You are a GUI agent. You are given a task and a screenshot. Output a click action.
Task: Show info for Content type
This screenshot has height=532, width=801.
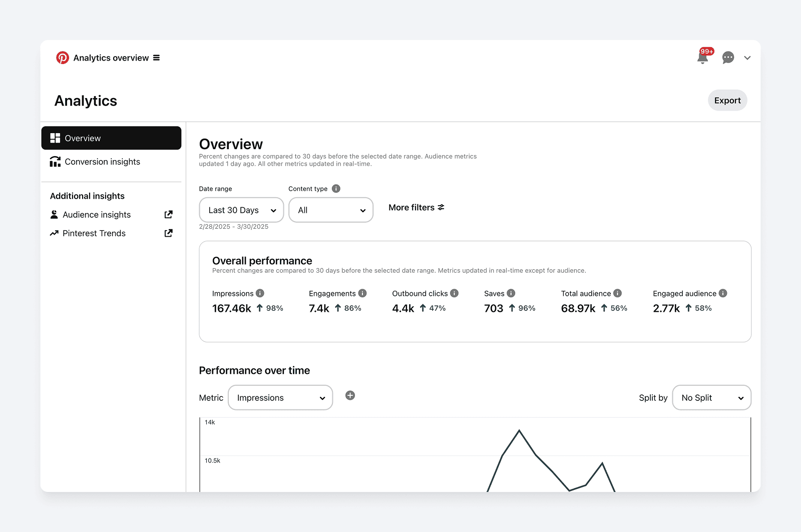(x=336, y=189)
